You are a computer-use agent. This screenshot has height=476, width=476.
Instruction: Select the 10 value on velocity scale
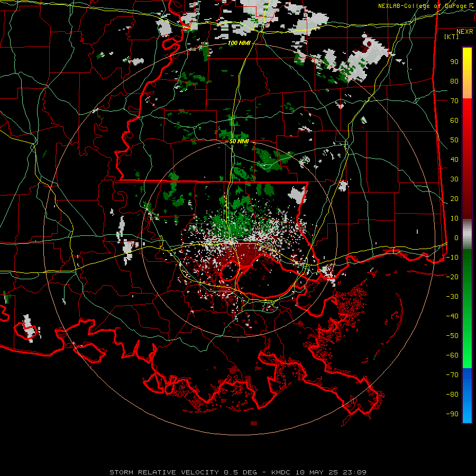coord(454,218)
